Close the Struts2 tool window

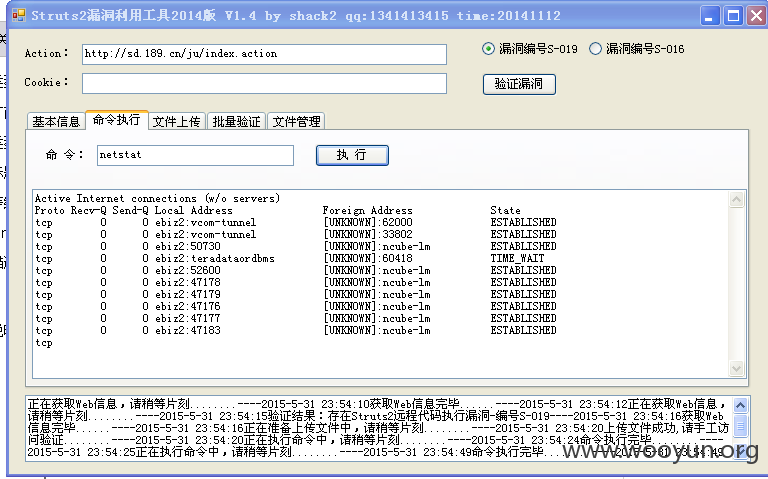[757, 16]
